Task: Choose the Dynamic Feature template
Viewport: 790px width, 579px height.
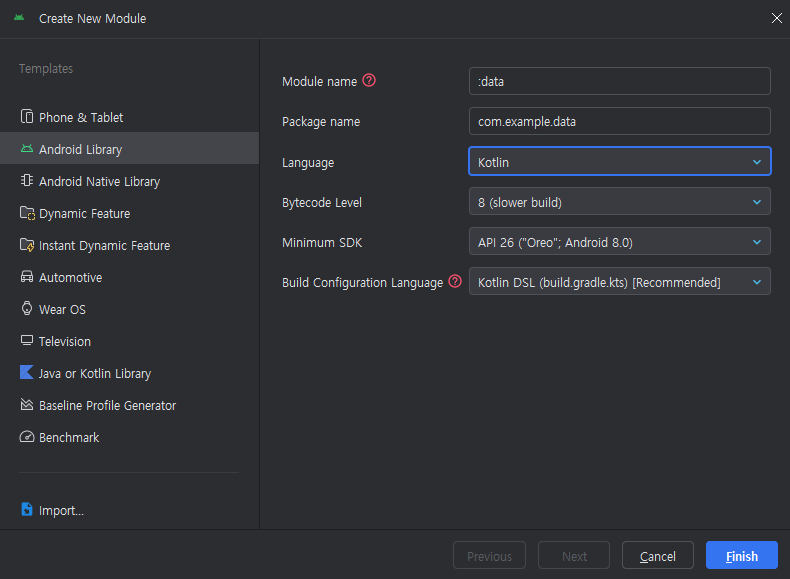Action: tap(129, 213)
